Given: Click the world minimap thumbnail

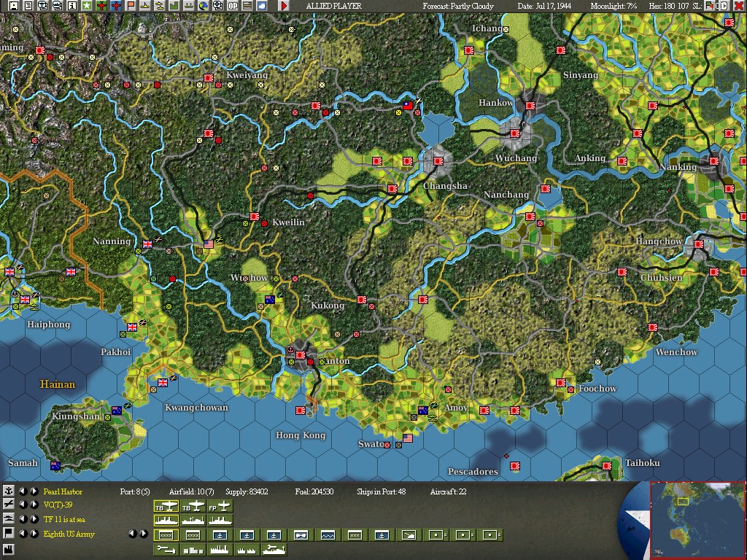Looking at the screenshot, I should click(x=697, y=521).
